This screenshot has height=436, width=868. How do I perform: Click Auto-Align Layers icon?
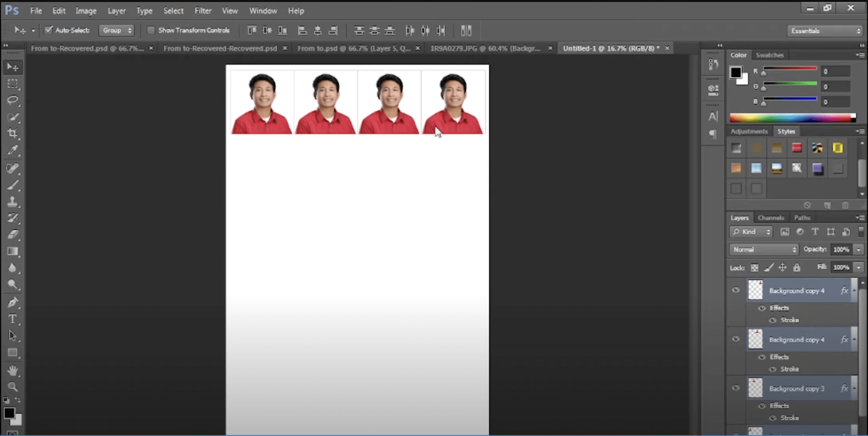(x=466, y=30)
